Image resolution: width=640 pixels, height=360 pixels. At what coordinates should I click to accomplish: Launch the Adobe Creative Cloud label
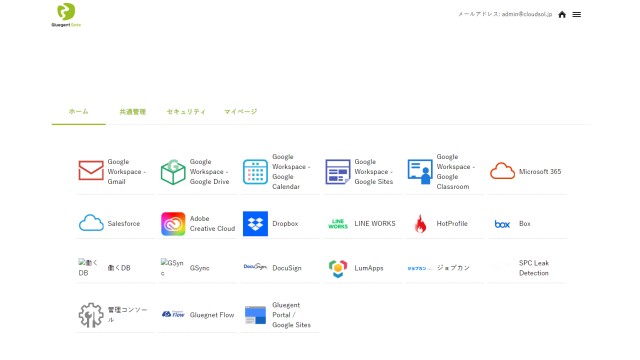pos(212,224)
